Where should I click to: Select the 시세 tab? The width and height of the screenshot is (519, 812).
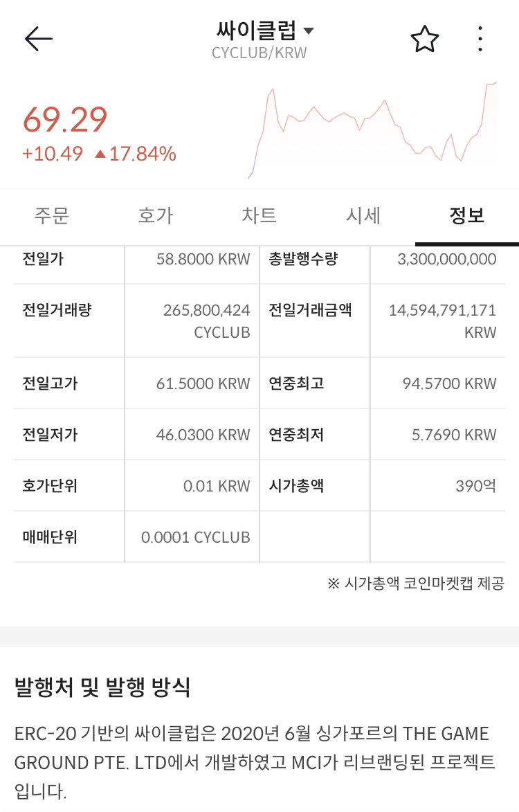(x=363, y=216)
